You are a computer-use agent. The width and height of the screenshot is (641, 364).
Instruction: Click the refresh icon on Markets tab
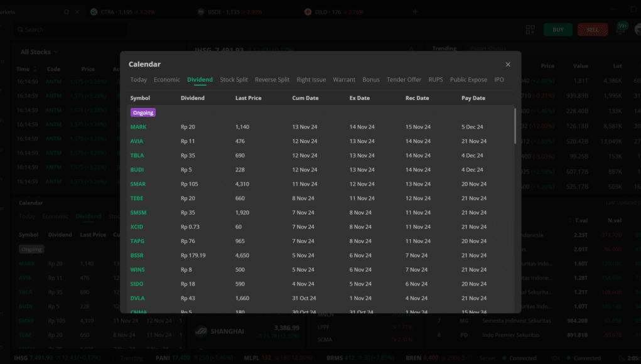pos(67,12)
